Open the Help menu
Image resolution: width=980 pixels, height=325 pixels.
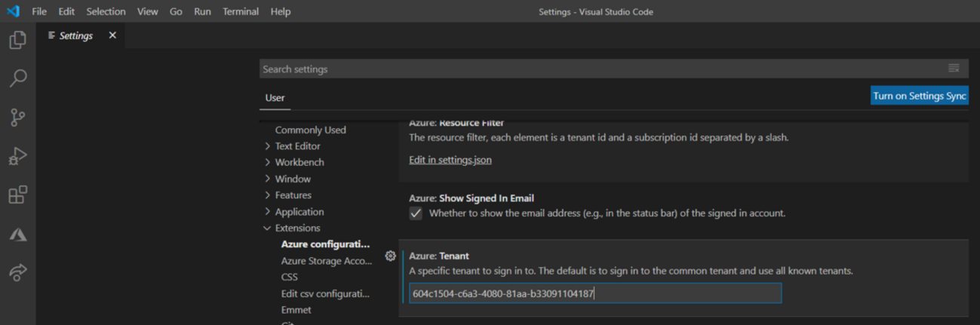(281, 11)
